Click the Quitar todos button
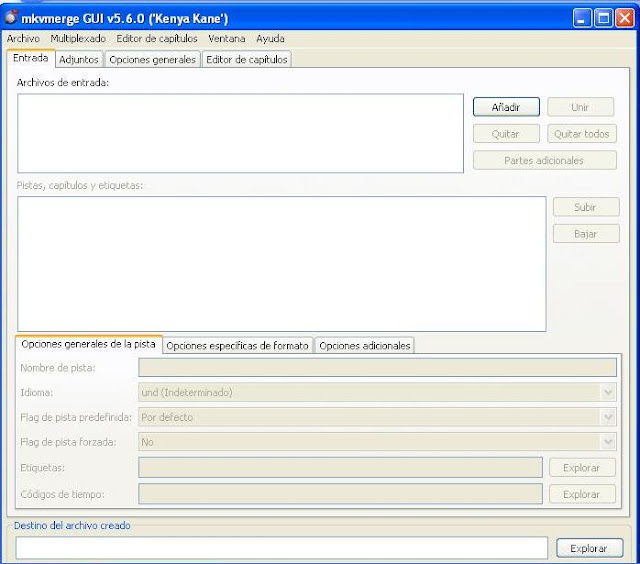Viewport: 640px width, 564px height. 582,134
